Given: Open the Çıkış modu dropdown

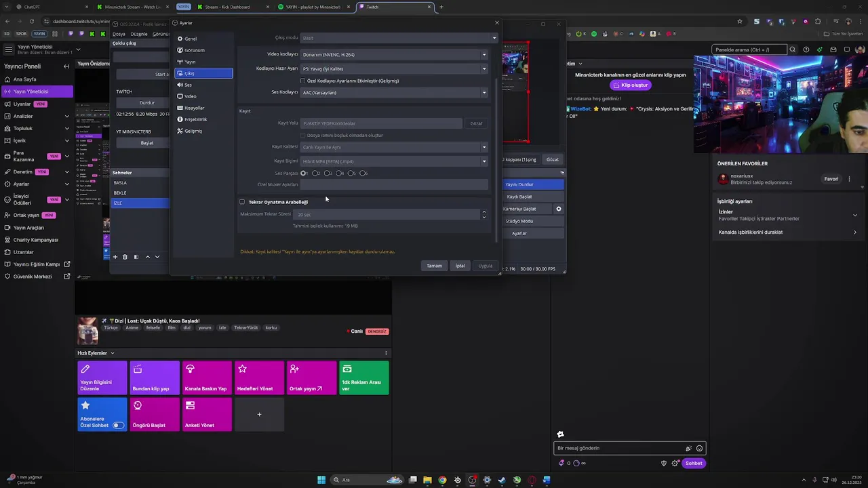Looking at the screenshot, I should coord(399,38).
